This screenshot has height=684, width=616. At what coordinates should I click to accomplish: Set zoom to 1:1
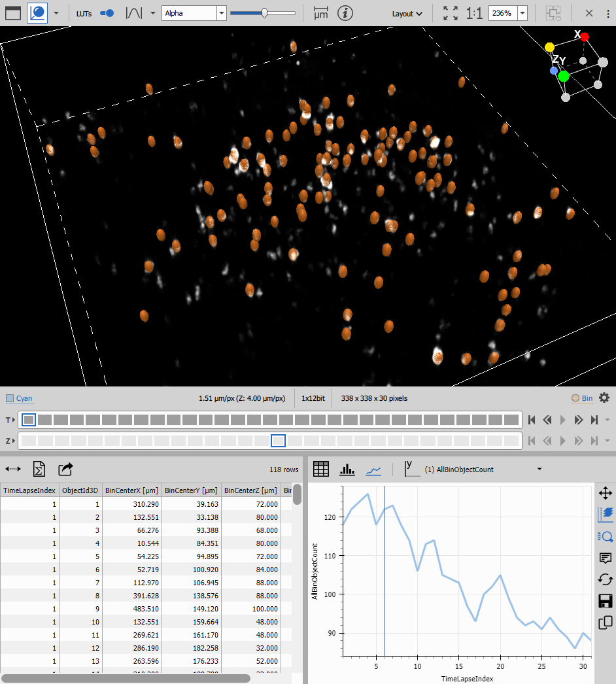click(x=474, y=12)
